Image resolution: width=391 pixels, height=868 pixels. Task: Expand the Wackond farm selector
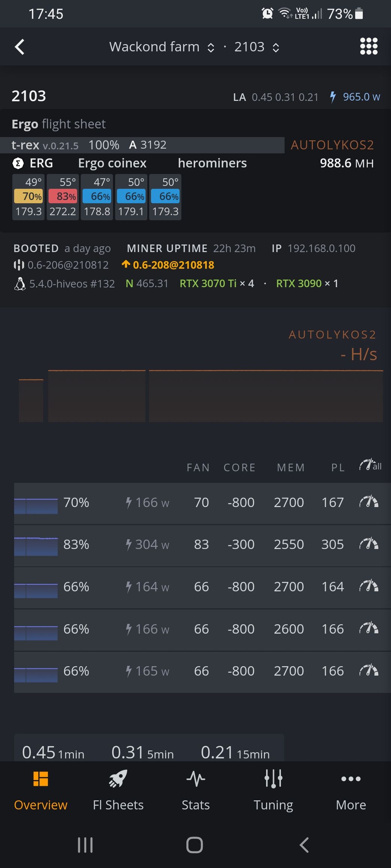[x=162, y=47]
